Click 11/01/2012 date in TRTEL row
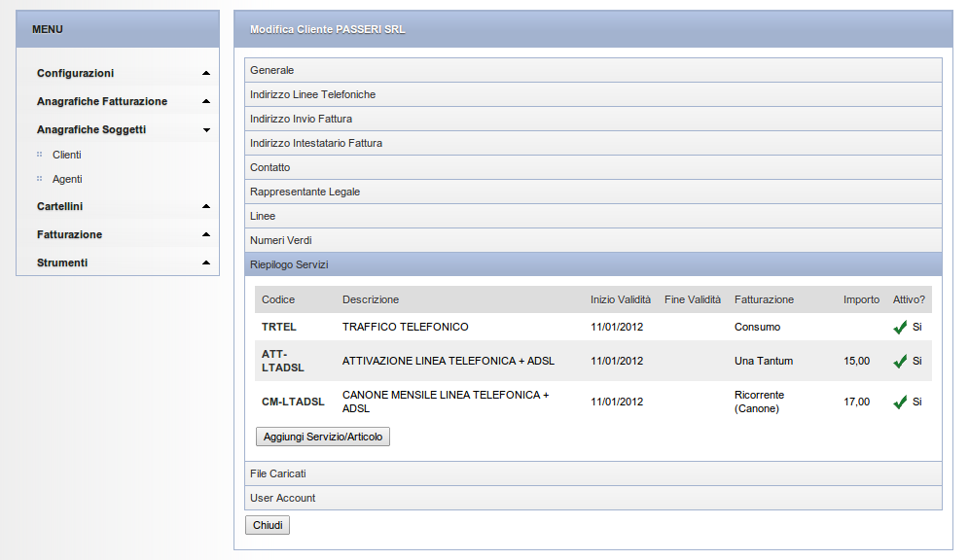969x560 pixels. [x=617, y=327]
